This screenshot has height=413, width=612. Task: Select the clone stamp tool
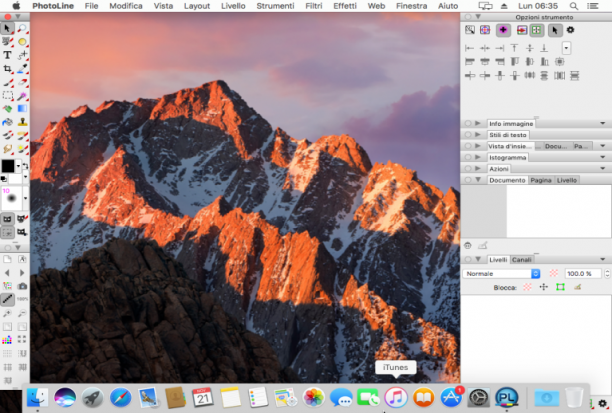point(22,122)
